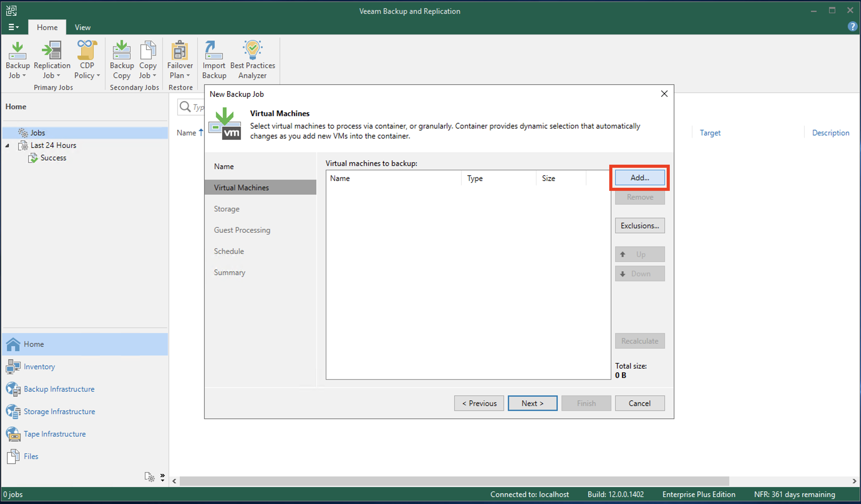The width and height of the screenshot is (861, 504).
Task: Go to the Virtual Machines wizard step
Action: click(x=260, y=187)
